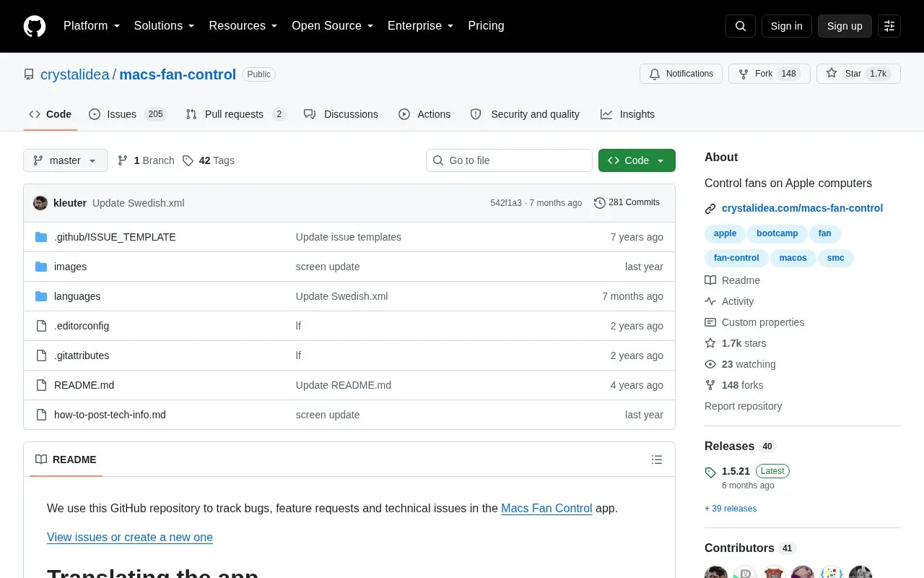Expand the master branch dropdown

pos(65,160)
